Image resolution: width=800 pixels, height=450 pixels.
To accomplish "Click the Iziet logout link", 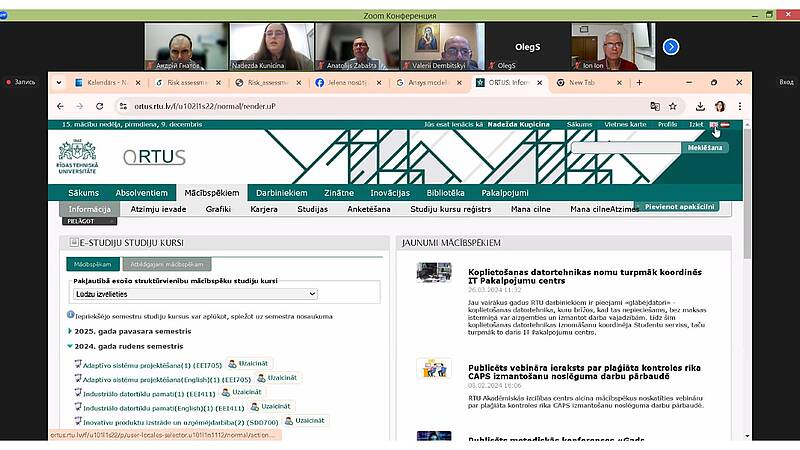I will (695, 124).
